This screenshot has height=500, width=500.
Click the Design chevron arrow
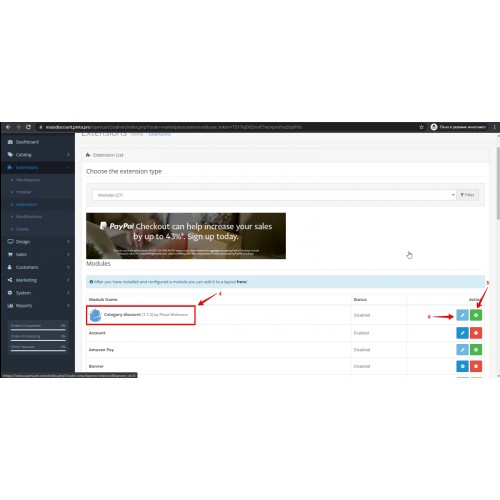click(x=68, y=242)
